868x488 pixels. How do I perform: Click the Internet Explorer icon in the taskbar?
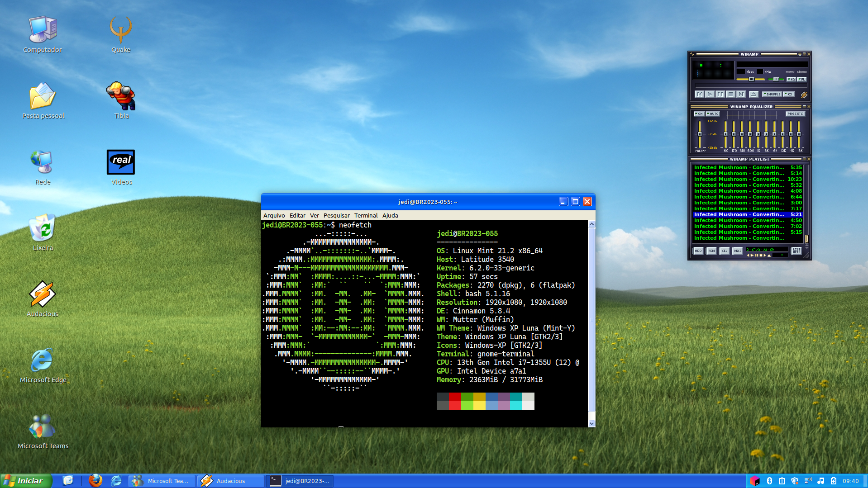116,481
